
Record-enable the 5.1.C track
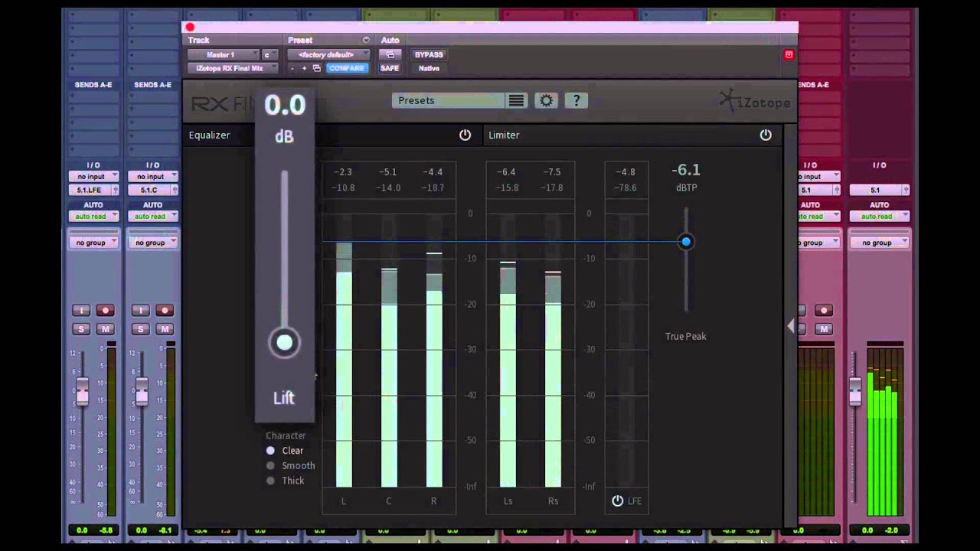tap(165, 310)
